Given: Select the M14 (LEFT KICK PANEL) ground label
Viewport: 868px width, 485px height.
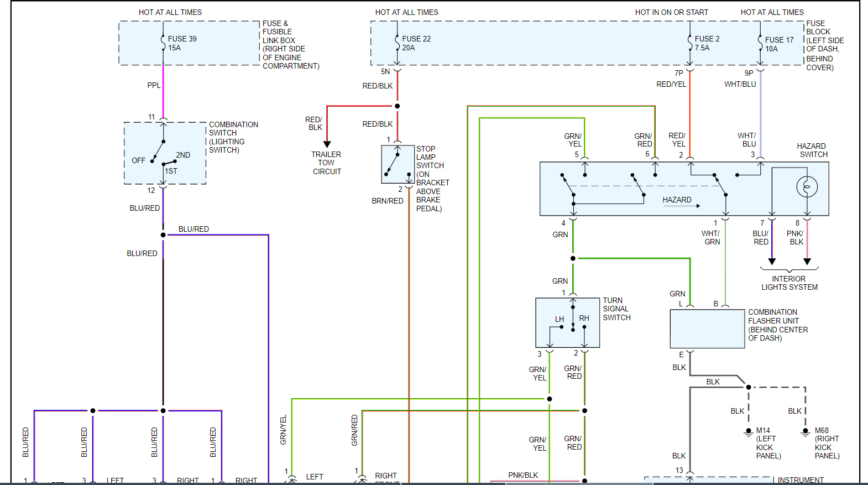Looking at the screenshot, I should click(768, 443).
